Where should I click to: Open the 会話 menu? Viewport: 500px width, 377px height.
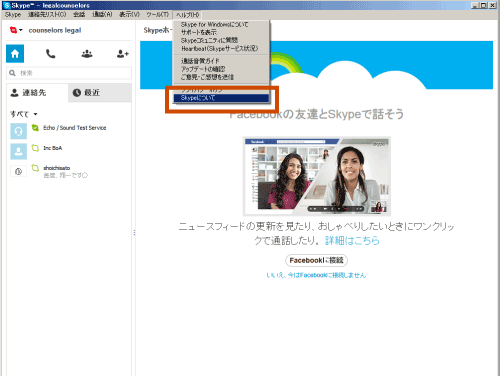coord(79,15)
